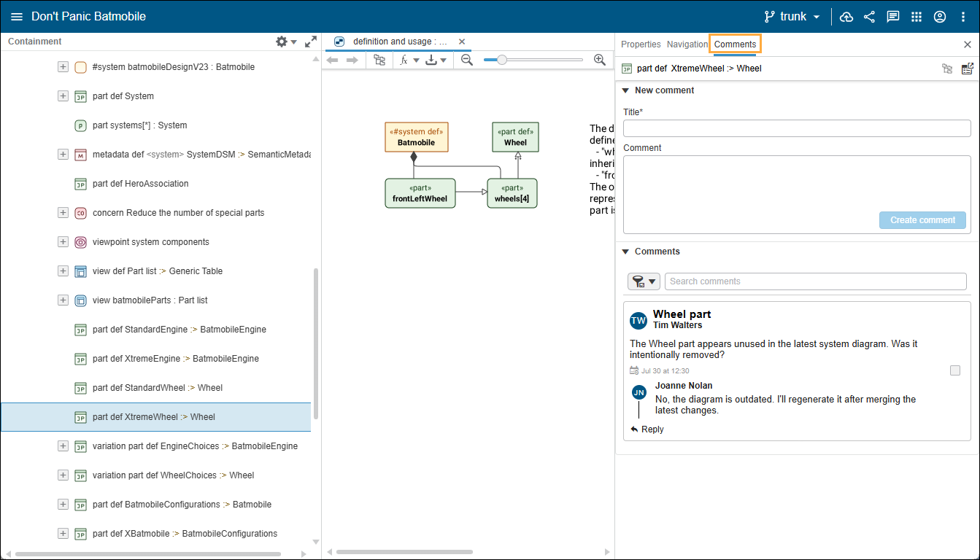Viewport: 980px width, 560px height.
Task: Click the tree icon beside XtremeWheel header
Action: [x=947, y=69]
